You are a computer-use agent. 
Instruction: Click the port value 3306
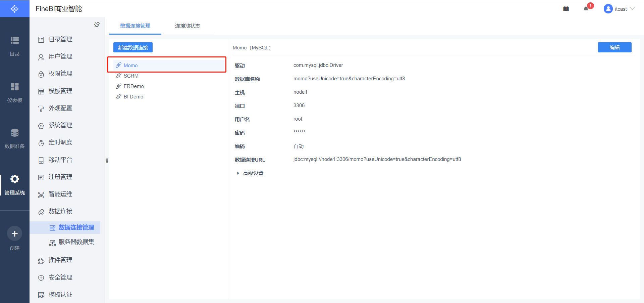[x=299, y=105]
